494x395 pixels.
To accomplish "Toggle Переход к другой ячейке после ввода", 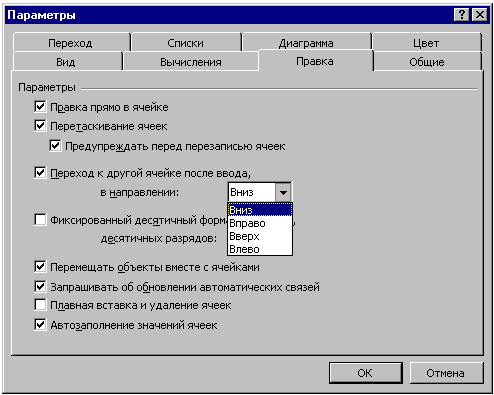I will click(40, 173).
